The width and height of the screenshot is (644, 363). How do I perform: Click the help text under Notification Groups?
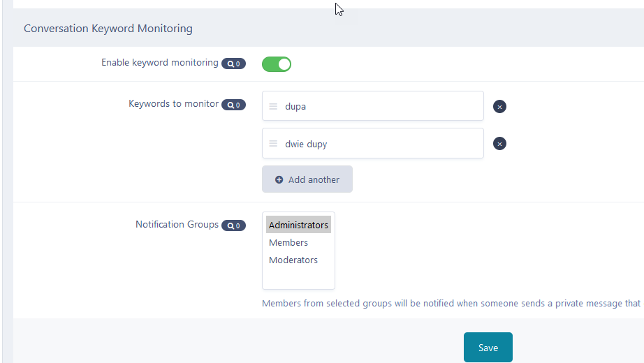(x=451, y=304)
